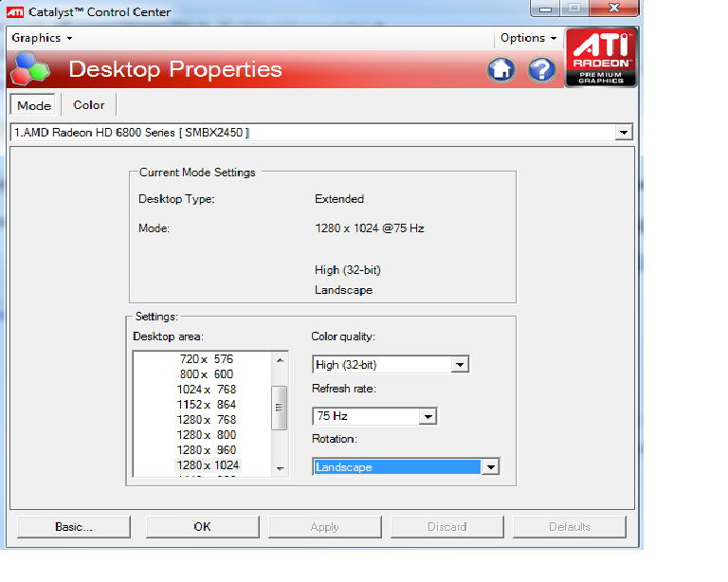Viewport: 728px width, 582px height.
Task: Click the Discard button
Action: [447, 527]
